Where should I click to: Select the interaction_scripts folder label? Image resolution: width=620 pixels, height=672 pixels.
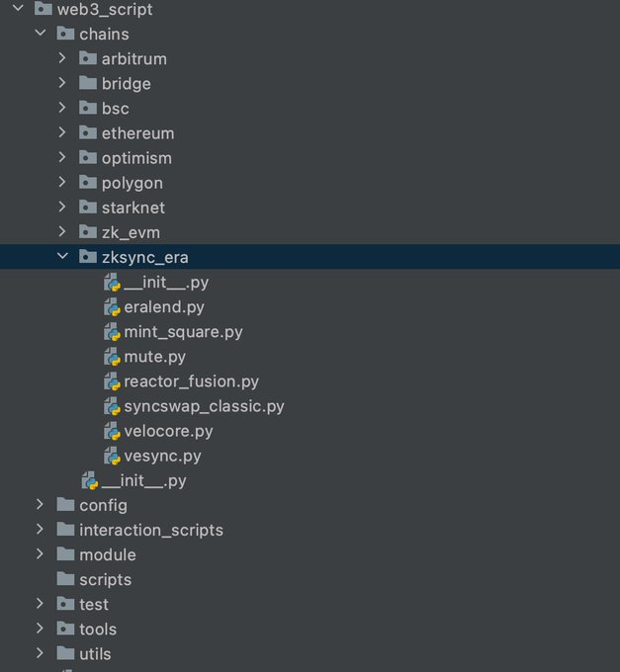(151, 531)
